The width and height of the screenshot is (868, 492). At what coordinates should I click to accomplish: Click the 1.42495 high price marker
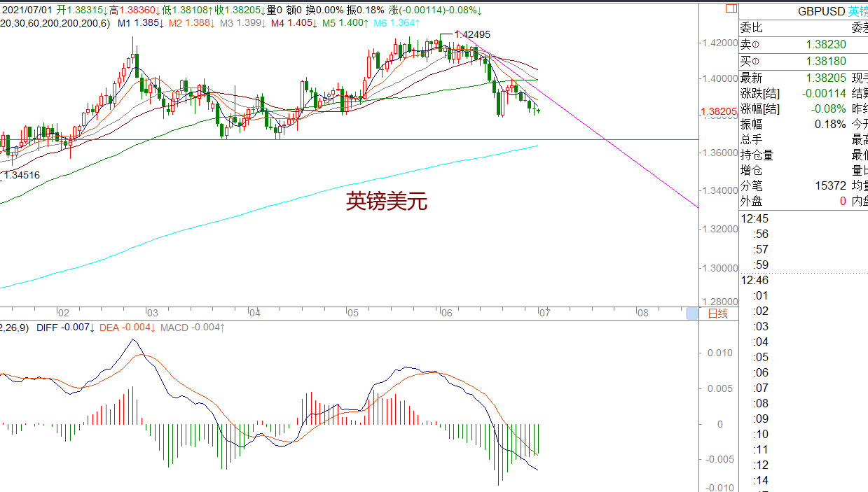click(x=471, y=34)
